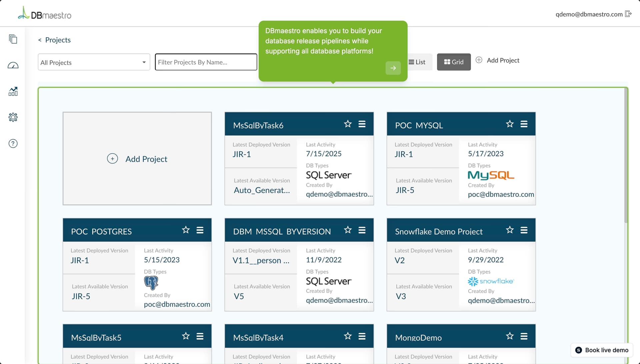Screen dimensions: 640x364
Task: Toggle favorite star on POC POSTGRES project
Action: [186, 230]
